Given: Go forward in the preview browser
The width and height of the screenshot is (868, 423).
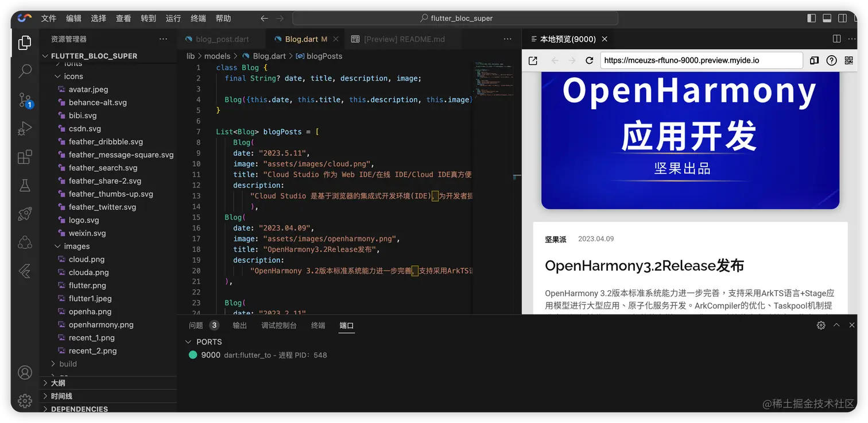Looking at the screenshot, I should pos(572,60).
